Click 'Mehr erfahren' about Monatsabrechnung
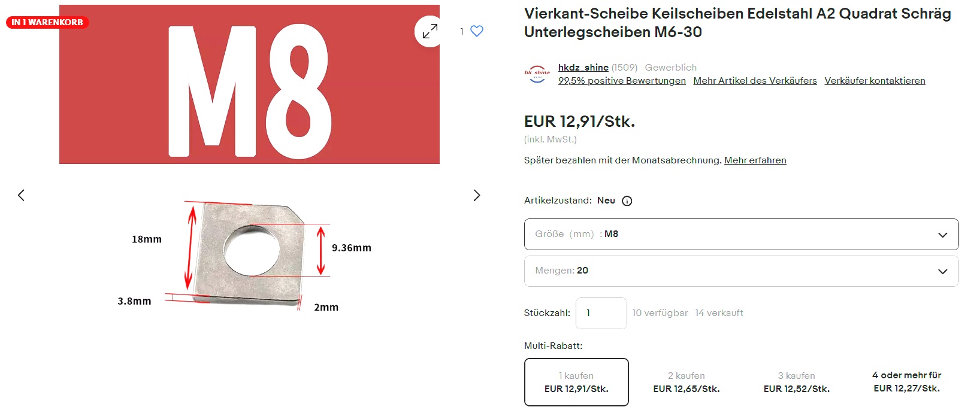Image resolution: width=980 pixels, height=410 pixels. [x=755, y=160]
